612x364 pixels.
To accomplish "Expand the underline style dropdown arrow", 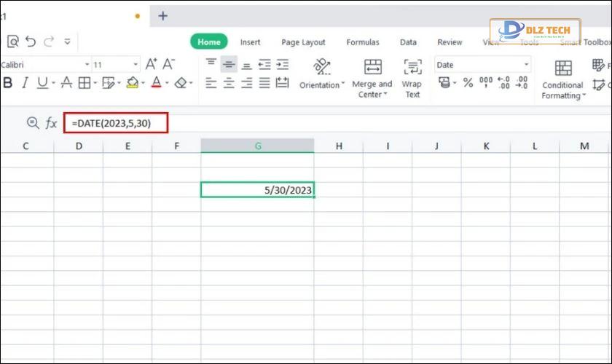I will [x=53, y=83].
